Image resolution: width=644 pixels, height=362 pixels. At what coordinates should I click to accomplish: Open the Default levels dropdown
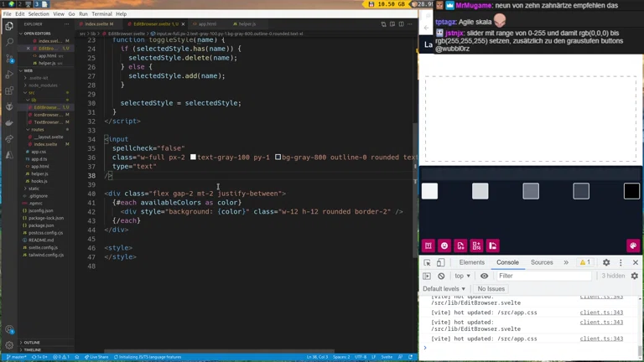click(x=444, y=289)
